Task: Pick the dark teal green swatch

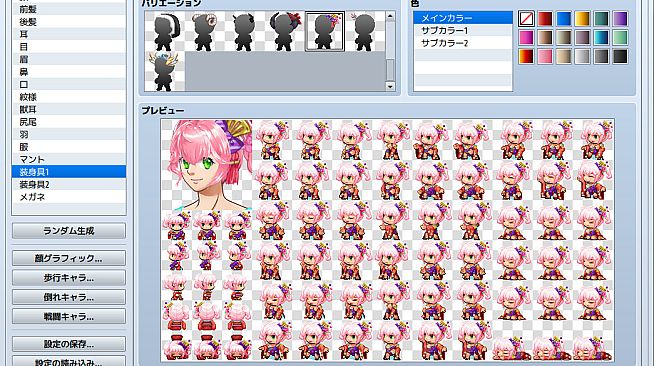Action: [x=601, y=19]
